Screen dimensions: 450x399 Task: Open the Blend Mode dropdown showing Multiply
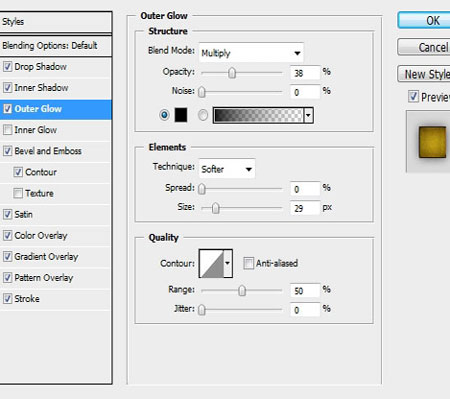251,53
